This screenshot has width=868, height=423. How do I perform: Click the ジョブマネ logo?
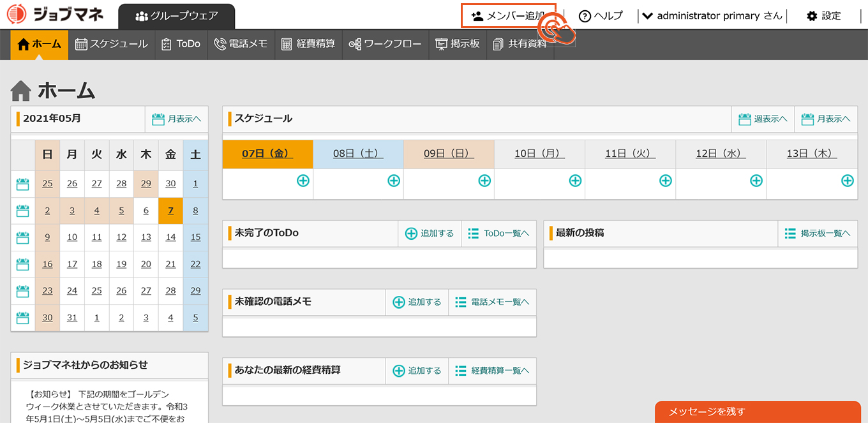tap(55, 15)
